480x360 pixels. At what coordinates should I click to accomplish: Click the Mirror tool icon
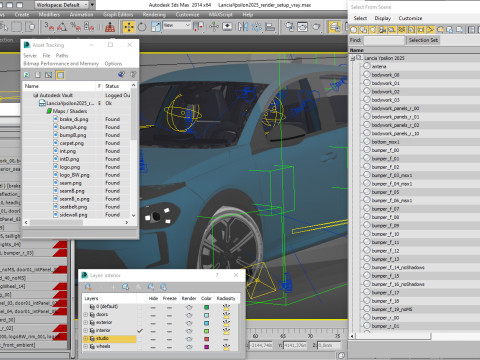(243, 27)
